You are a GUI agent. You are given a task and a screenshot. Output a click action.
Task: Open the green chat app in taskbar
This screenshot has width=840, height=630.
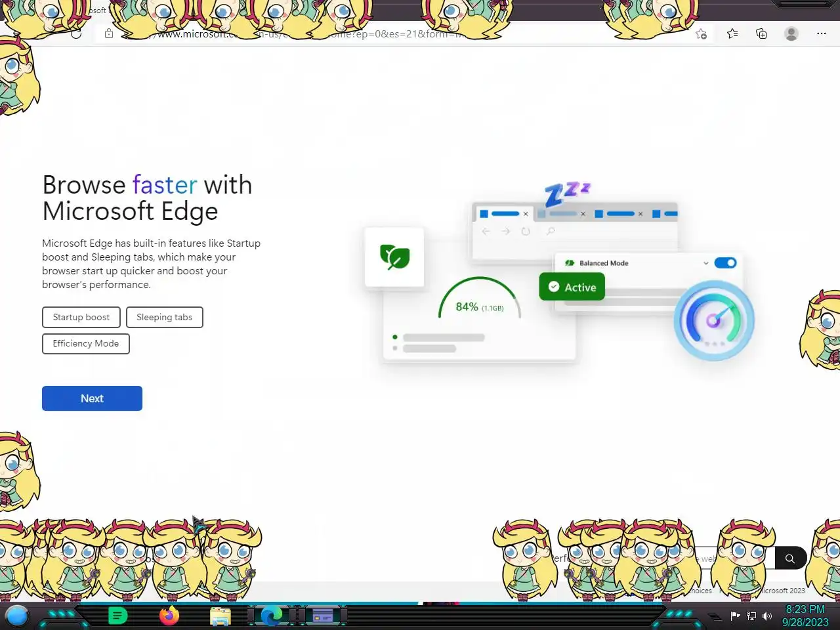pyautogui.click(x=117, y=616)
